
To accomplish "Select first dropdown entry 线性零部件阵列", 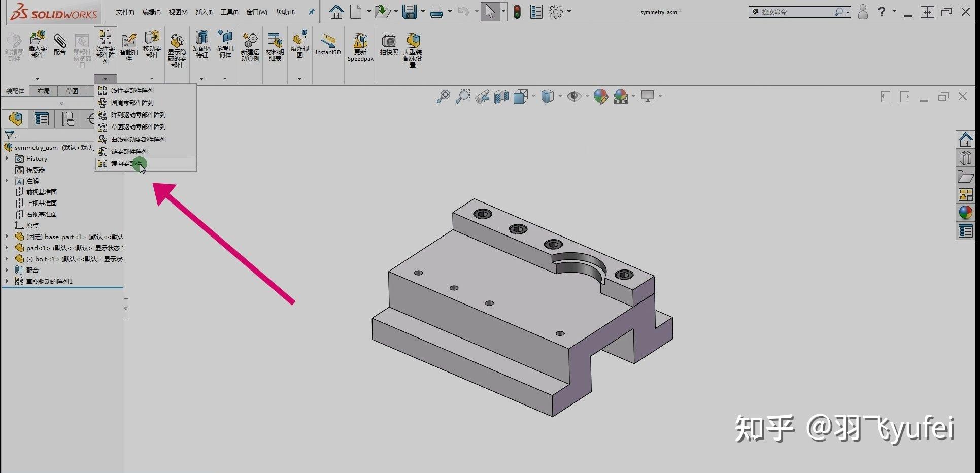I will tap(145, 90).
